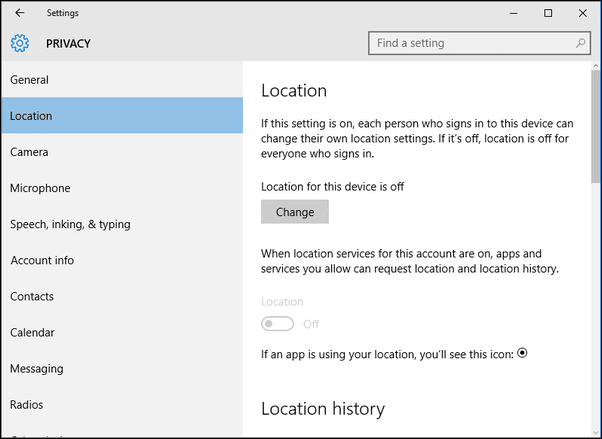Click the location-in-use indicator icon
This screenshot has width=602, height=439.
[522, 353]
